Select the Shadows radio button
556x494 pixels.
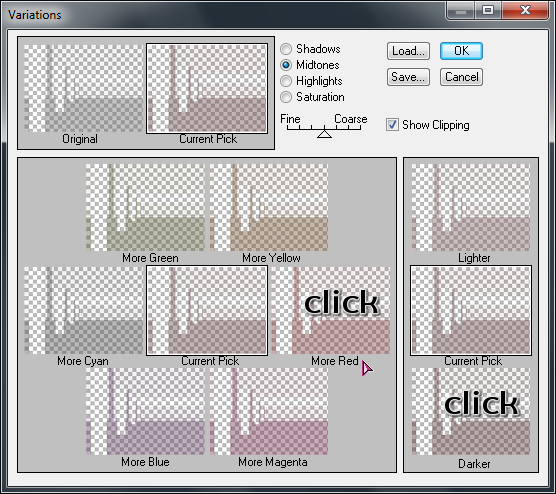coord(286,49)
